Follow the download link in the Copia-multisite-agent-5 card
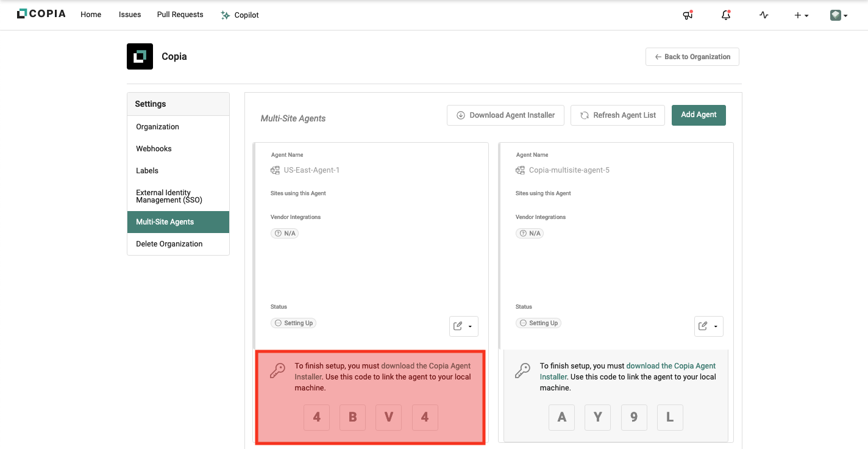 pyautogui.click(x=671, y=366)
